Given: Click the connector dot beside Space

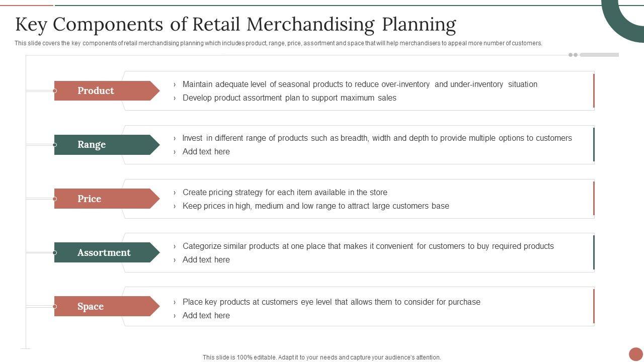Looking at the screenshot, I should point(54,306).
